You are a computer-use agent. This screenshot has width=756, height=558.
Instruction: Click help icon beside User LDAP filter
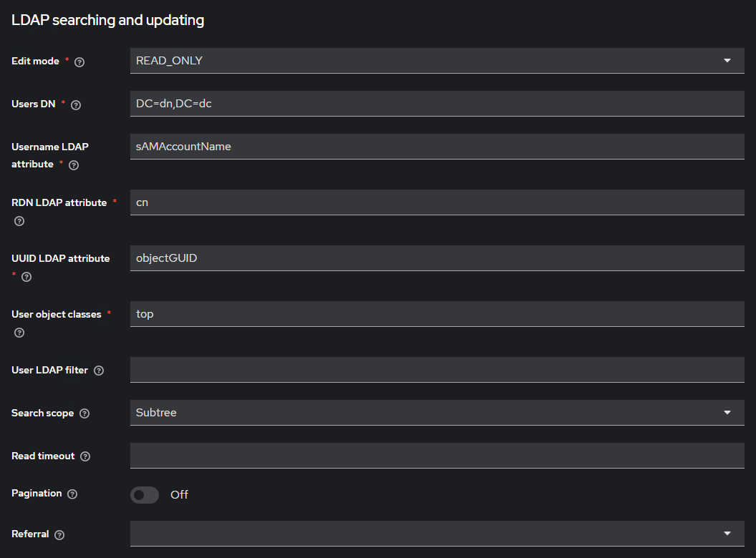[x=99, y=371]
